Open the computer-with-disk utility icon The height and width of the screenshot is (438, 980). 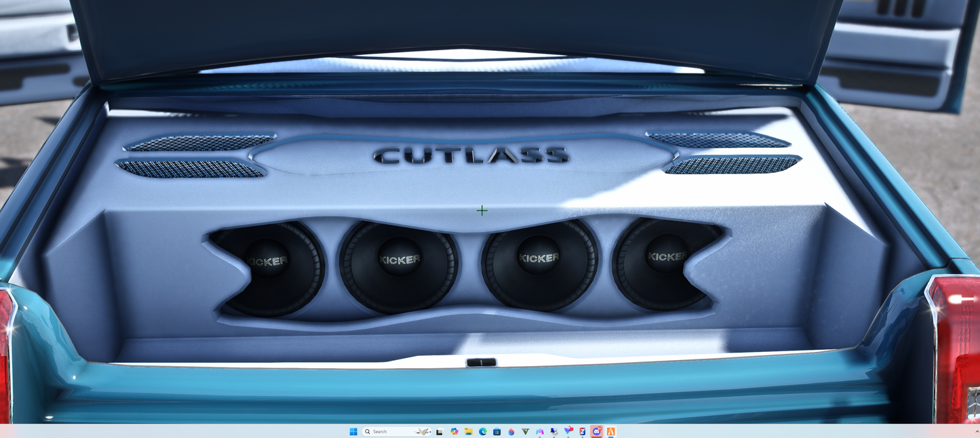[553, 431]
